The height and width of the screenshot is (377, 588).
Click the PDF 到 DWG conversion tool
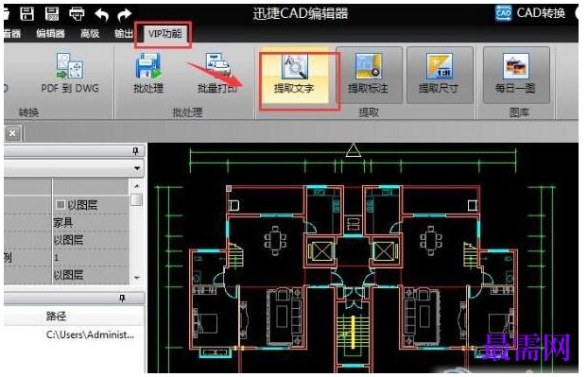70,73
